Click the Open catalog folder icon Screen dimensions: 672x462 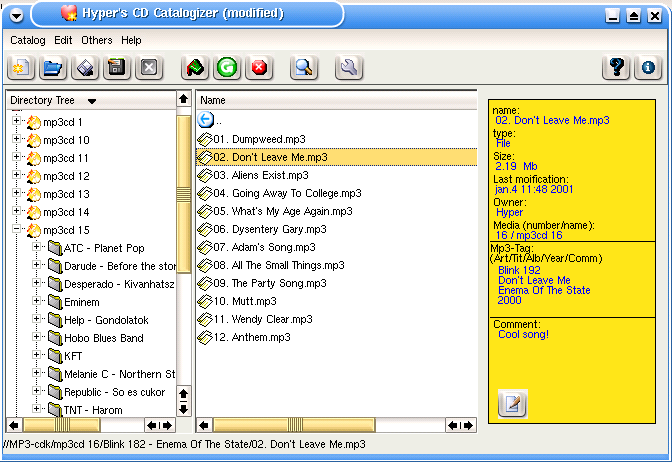[x=53, y=67]
